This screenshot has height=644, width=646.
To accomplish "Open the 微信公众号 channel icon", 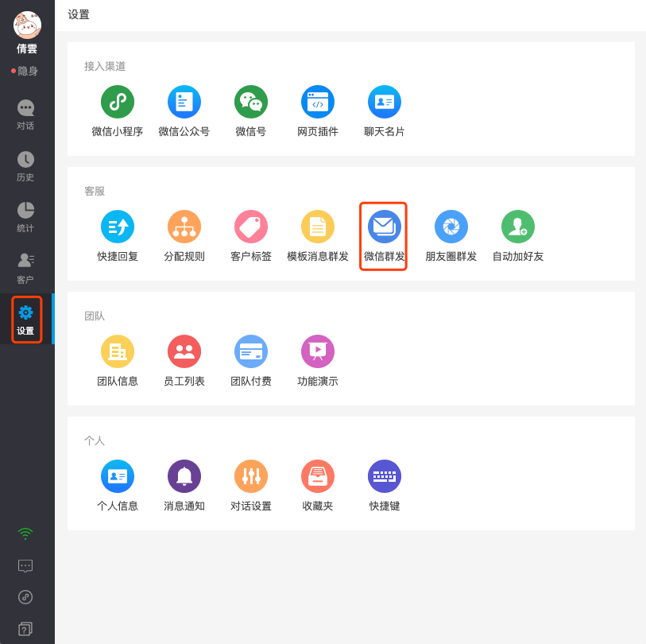I will [184, 102].
